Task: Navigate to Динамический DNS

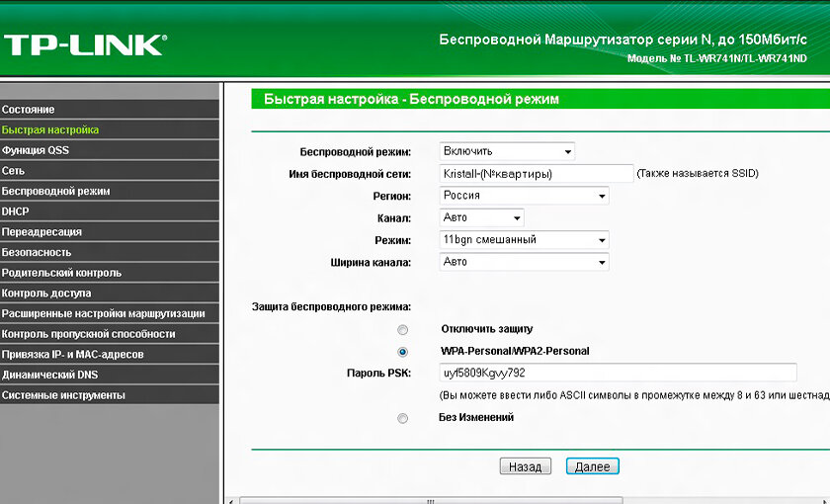Action: click(109, 375)
